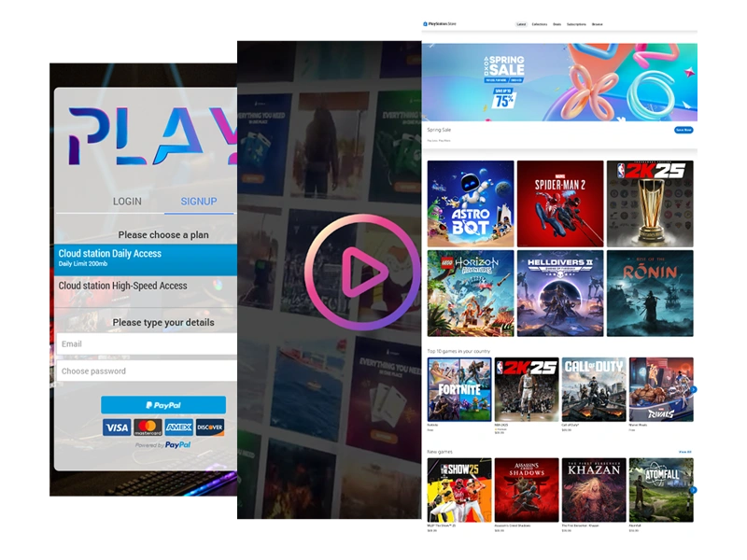The height and width of the screenshot is (560, 747).
Task: Click New games carousel next arrow
Action: (x=693, y=489)
